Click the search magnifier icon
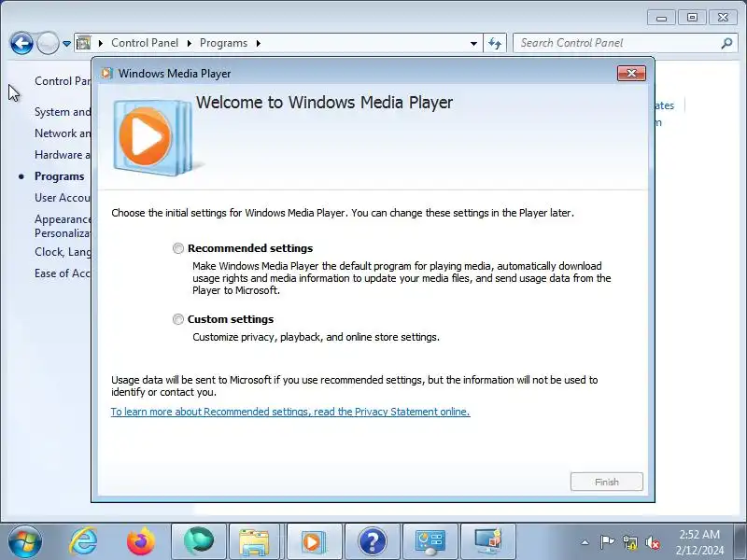Viewport: 747px width, 560px height. click(726, 43)
